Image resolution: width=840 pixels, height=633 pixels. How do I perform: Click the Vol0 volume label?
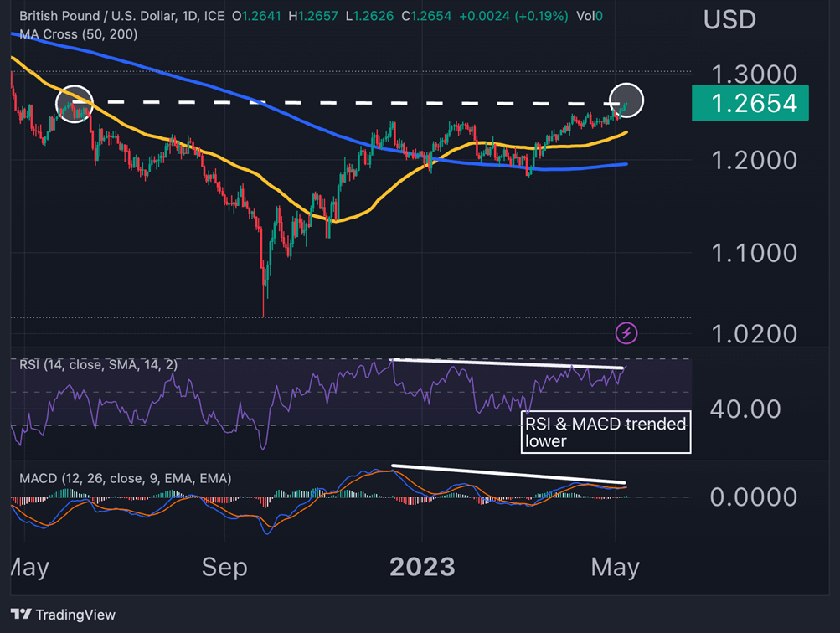pyautogui.click(x=590, y=16)
